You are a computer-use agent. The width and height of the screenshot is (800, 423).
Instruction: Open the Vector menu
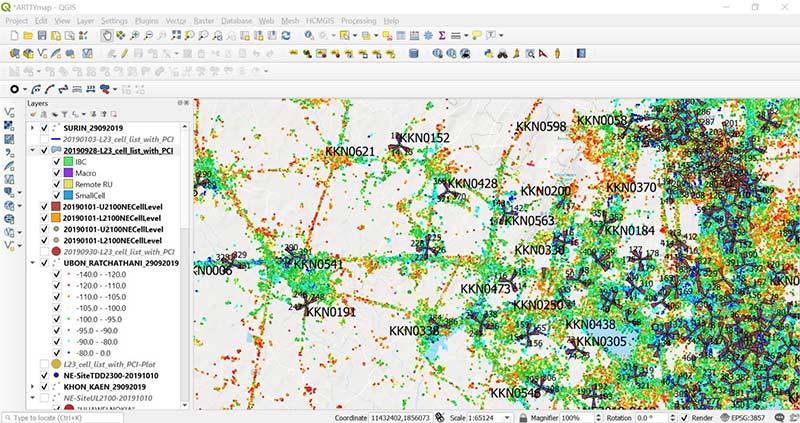tap(176, 21)
